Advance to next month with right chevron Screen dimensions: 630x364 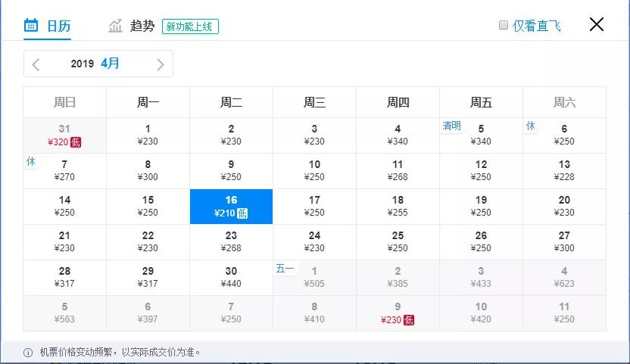[161, 64]
